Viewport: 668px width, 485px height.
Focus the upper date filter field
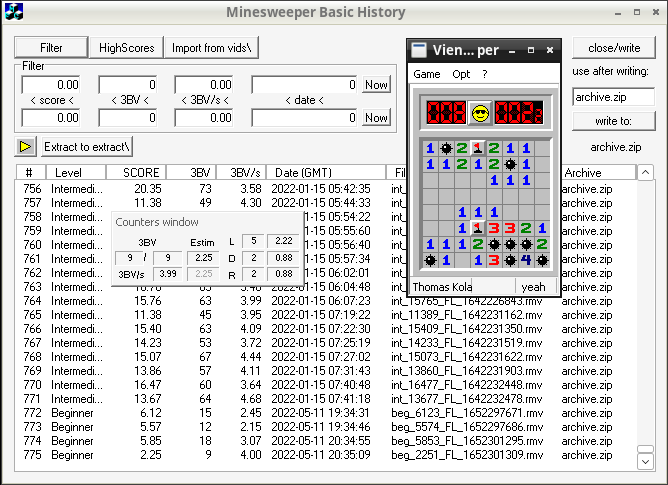305,84
